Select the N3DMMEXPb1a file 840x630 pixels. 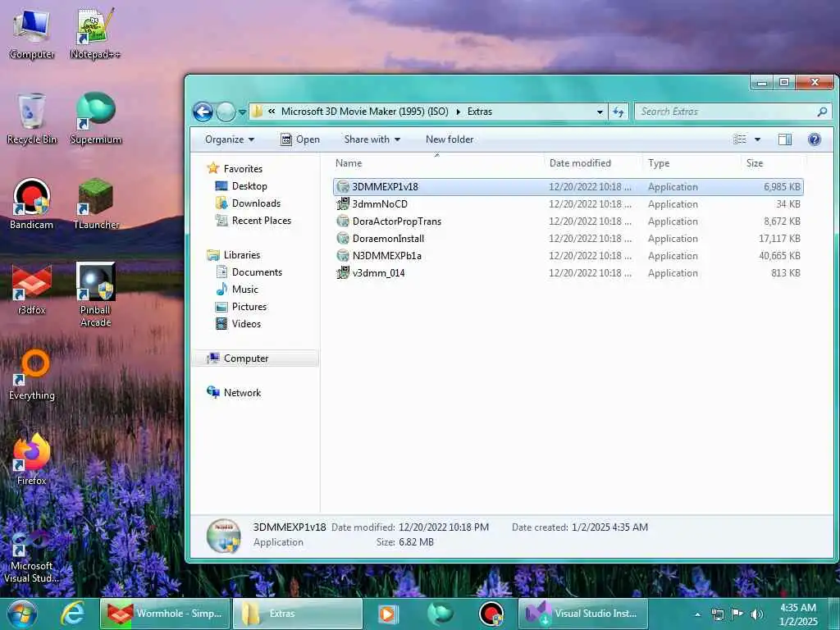click(568, 256)
